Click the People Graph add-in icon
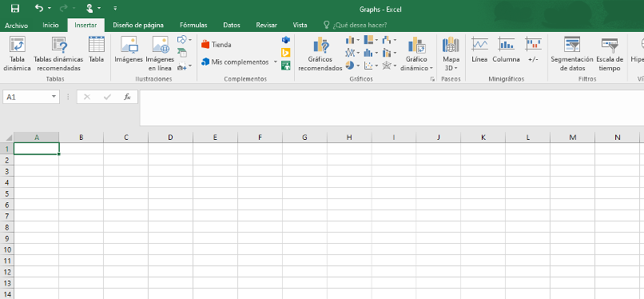Screen dimensions: 644x299 coord(286,66)
